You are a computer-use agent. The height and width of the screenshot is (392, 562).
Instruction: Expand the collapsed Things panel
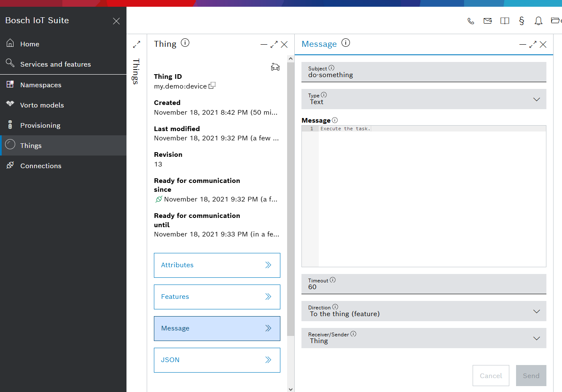pos(137,44)
